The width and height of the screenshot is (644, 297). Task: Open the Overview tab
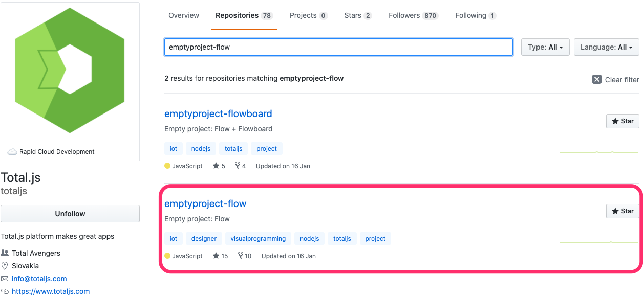tap(184, 15)
